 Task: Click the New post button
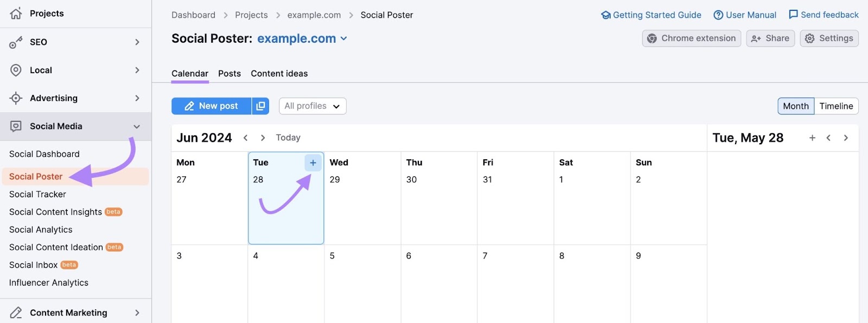[211, 106]
